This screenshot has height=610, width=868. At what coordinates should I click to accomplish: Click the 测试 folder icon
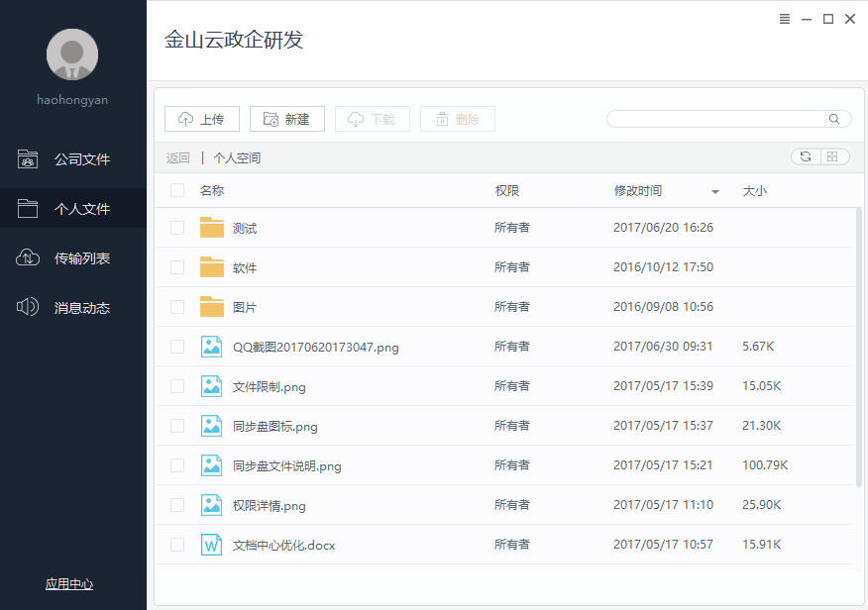coord(211,228)
